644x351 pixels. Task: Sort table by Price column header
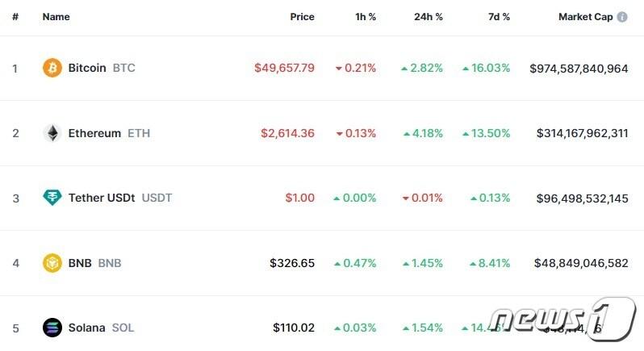(x=302, y=17)
